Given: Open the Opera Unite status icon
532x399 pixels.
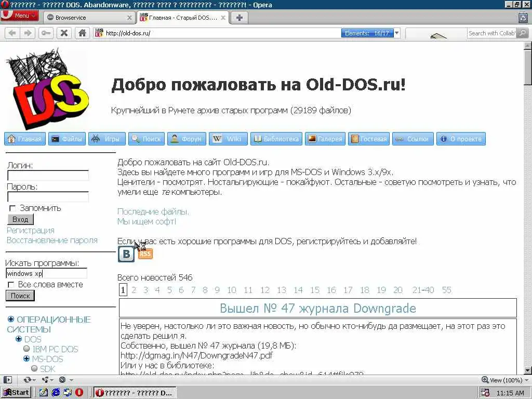Looking at the screenshot, I should click(x=45, y=380).
